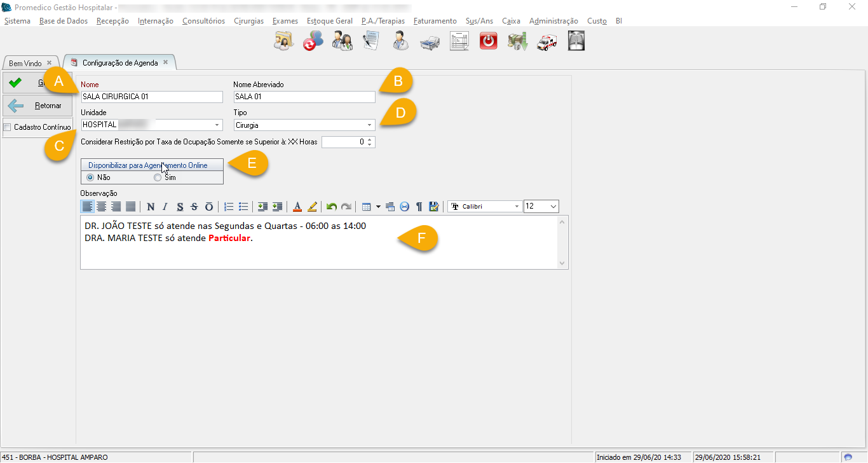868x463 pixels.
Task: Enable the Cadastro Contínuo checkbox
Action: (x=8, y=127)
